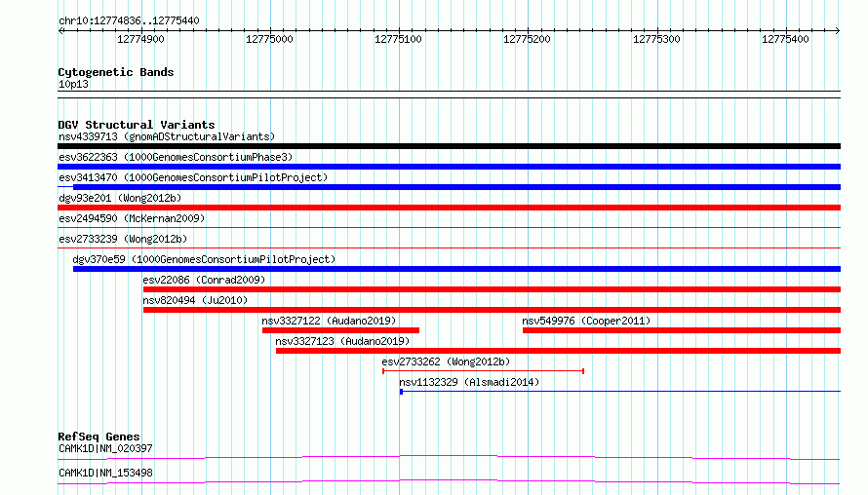This screenshot has height=495, width=868.
Task: Open nsv1132329 (Alsmadi2014) variant label
Action: [469, 382]
